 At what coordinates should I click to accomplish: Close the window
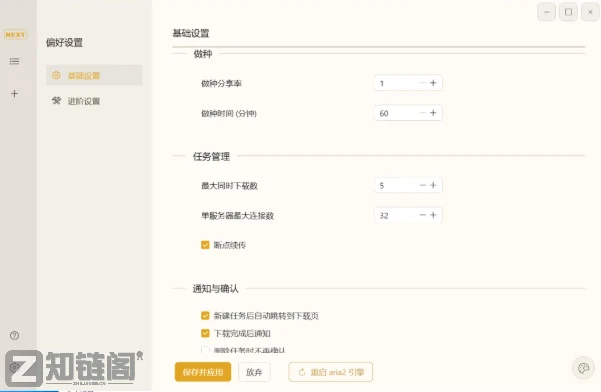pyautogui.click(x=590, y=12)
